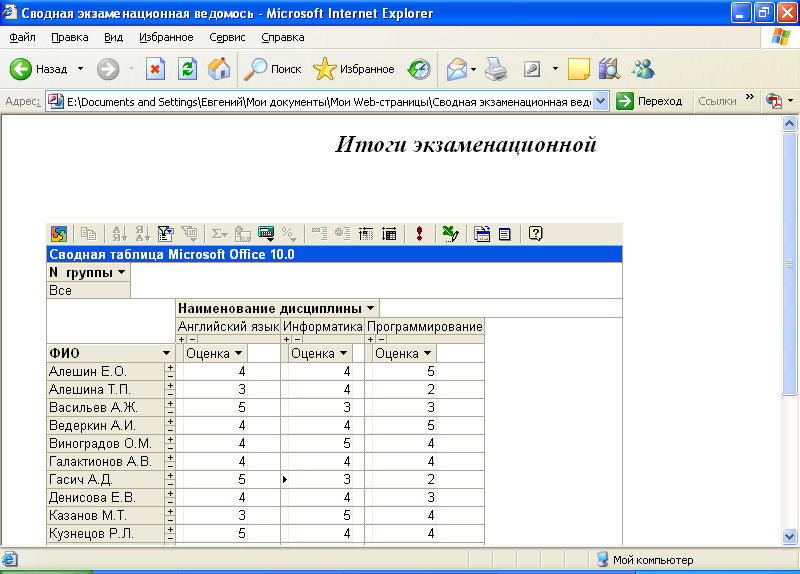
Task: Click the Collapse icon in pivot toolbar
Action: [319, 234]
